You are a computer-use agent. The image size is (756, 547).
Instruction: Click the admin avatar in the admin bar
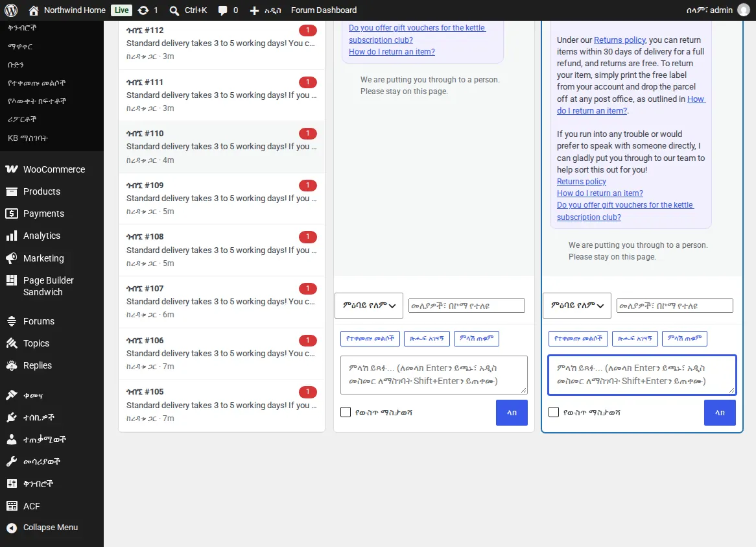coord(744,10)
